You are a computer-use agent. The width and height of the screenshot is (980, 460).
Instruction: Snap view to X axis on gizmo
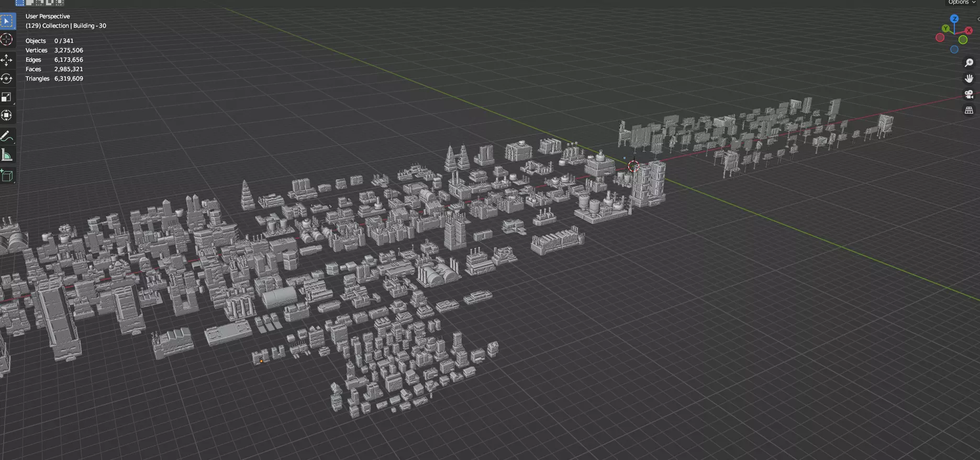pos(969,31)
